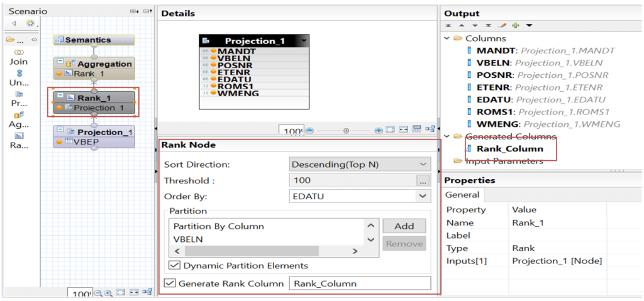Click the expand all icon in Scenario header
Image resolution: width=644 pixels, height=301 pixels.
133,11
